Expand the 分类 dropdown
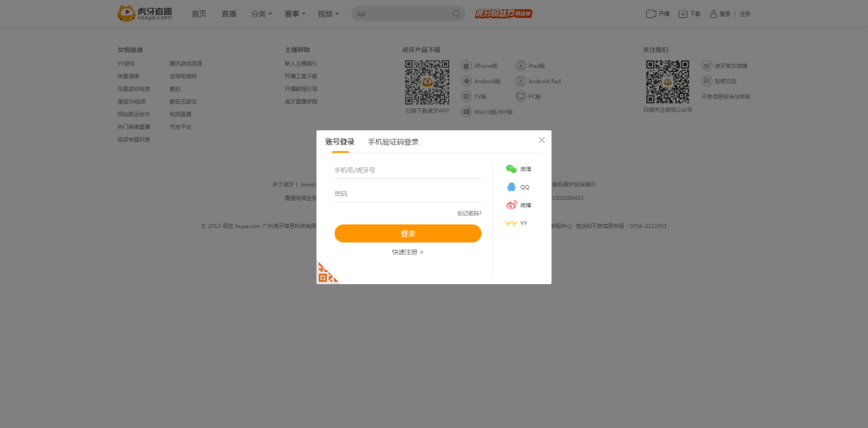The image size is (868, 428). 261,13
